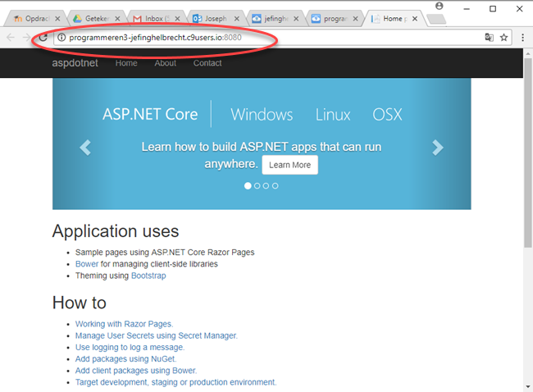Open the Bootstrap link
The image size is (533, 392).
pos(148,276)
